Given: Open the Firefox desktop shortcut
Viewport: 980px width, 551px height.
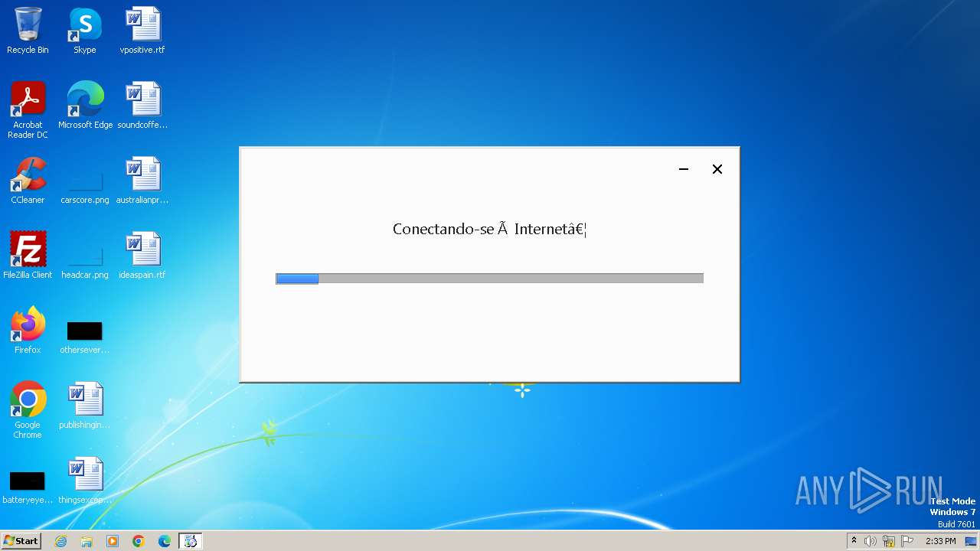Looking at the screenshot, I should click(28, 331).
